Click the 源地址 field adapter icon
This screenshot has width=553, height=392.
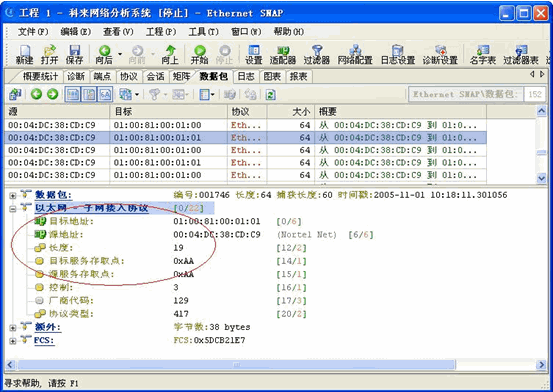pyautogui.click(x=40, y=235)
